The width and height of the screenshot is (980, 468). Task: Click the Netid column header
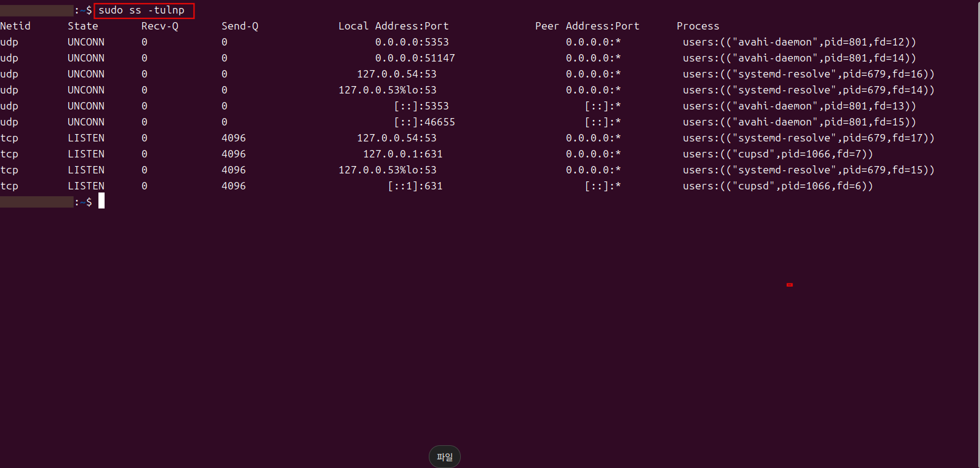(15, 26)
